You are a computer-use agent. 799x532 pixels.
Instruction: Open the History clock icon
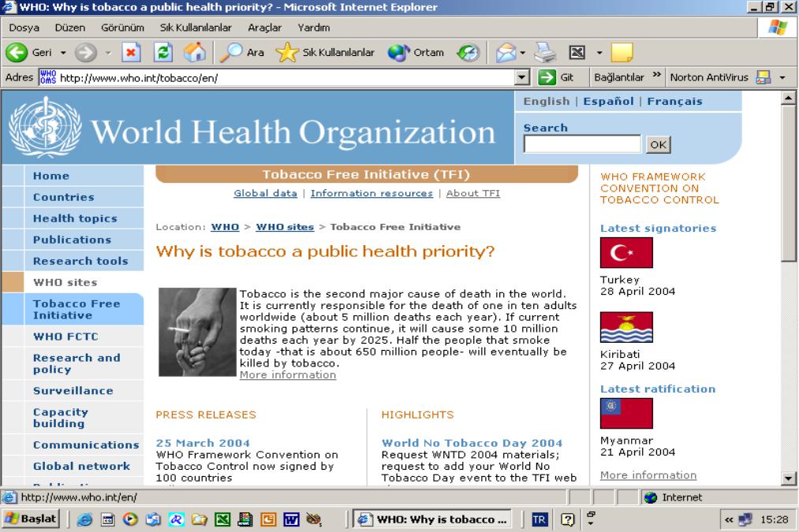(468, 53)
